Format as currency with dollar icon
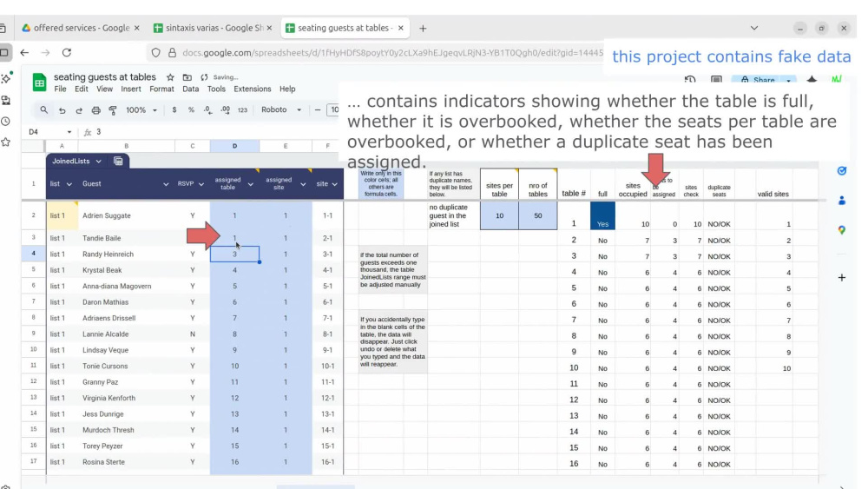This screenshot has width=868, height=489. click(x=174, y=109)
